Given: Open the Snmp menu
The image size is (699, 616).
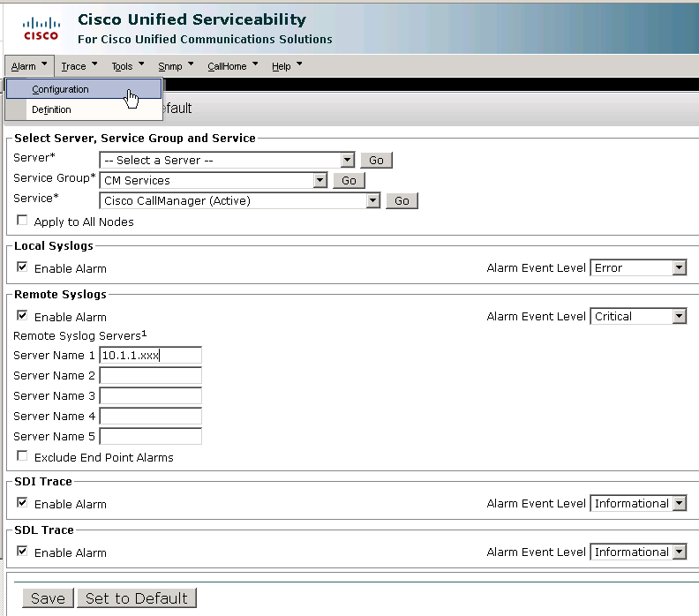Looking at the screenshot, I should click(176, 66).
